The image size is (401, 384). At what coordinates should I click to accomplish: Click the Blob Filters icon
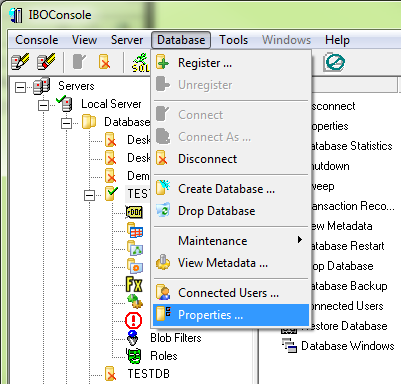(x=133, y=338)
